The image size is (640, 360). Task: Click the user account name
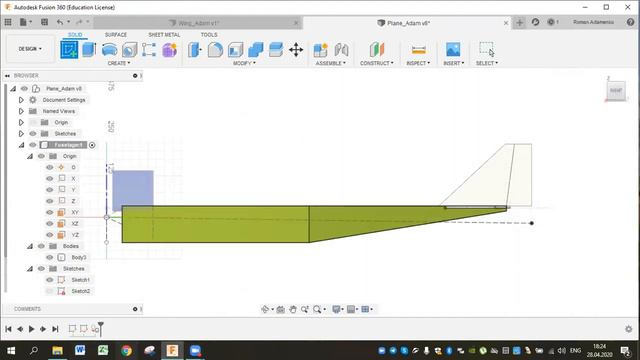[x=593, y=22]
